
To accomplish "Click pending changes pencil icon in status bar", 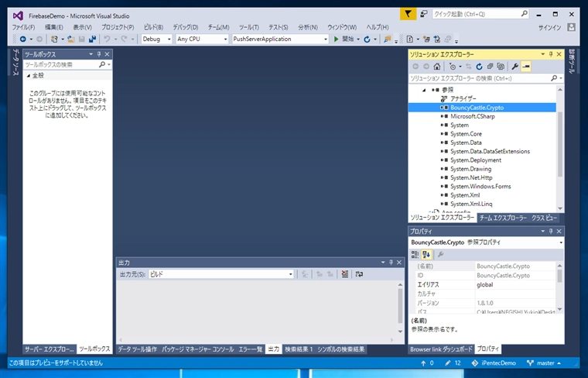I will click(x=448, y=363).
